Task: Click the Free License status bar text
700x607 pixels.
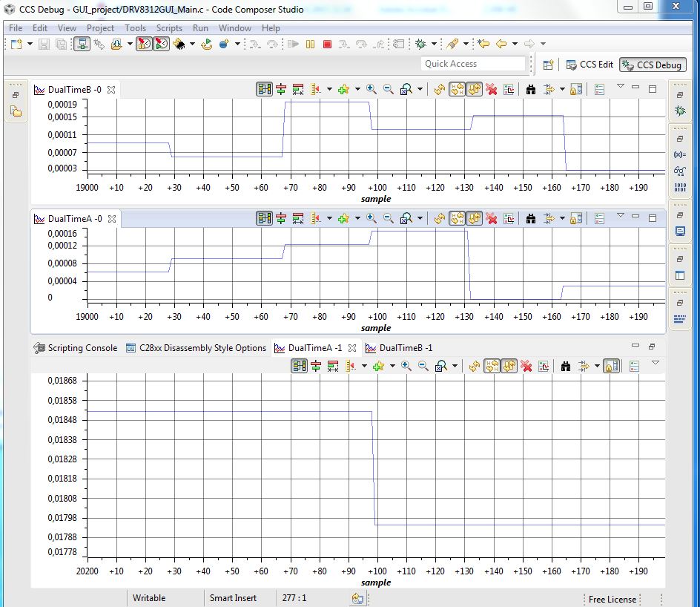Action: (x=612, y=600)
